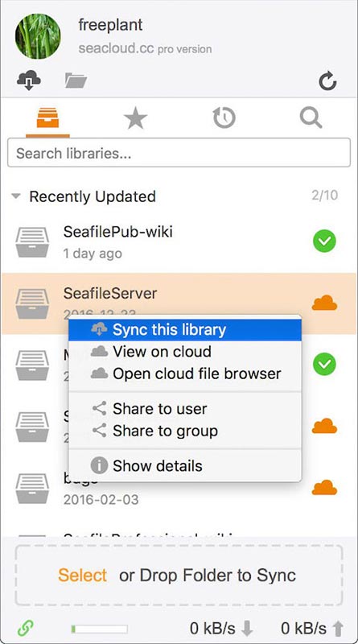
Task: Choose View on cloud
Action: coord(185,352)
